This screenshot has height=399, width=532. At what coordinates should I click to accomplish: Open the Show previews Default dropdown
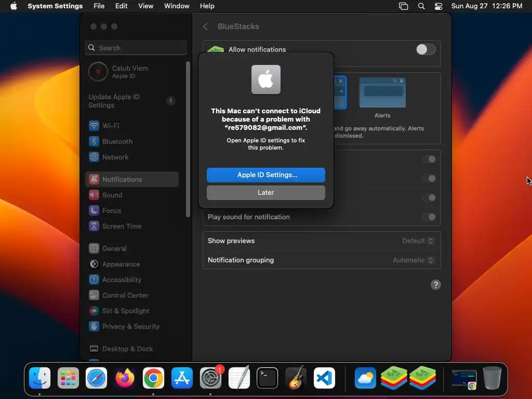tap(418, 241)
